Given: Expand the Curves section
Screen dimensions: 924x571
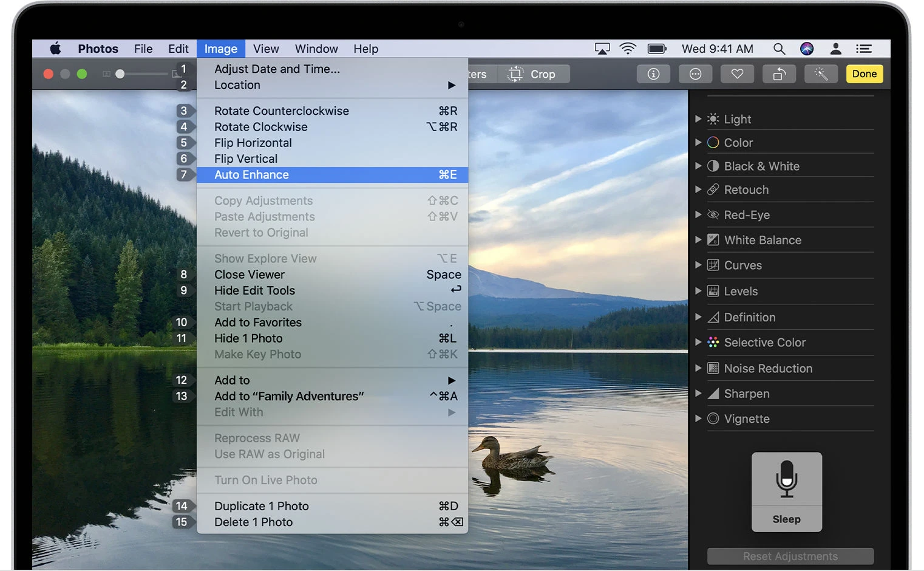Looking at the screenshot, I should click(x=698, y=265).
